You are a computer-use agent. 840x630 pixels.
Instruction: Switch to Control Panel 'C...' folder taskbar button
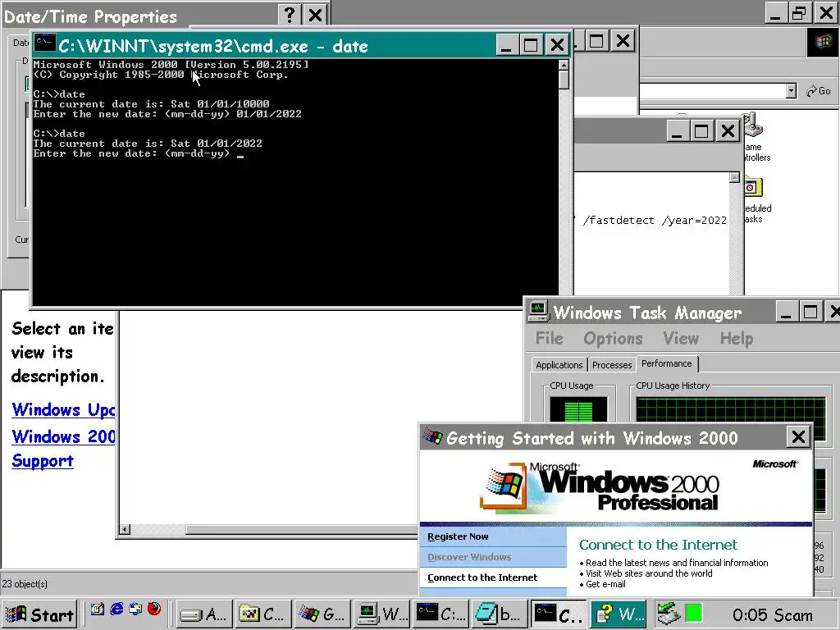[x=263, y=614]
